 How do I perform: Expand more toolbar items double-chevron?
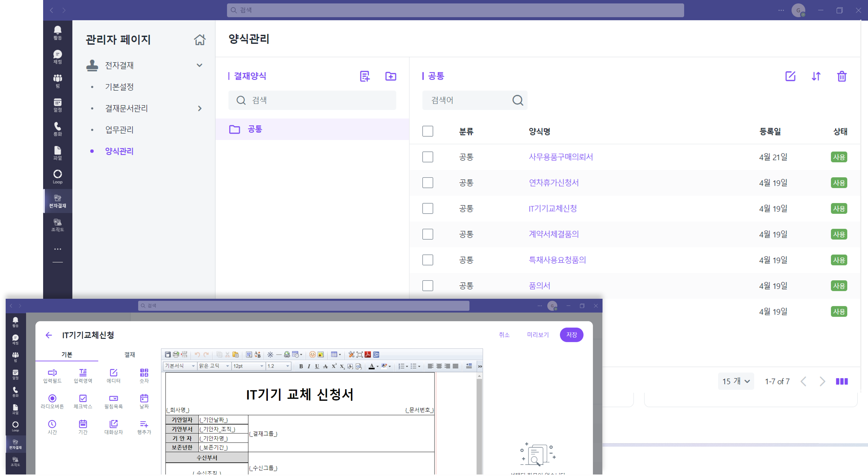[x=480, y=366]
